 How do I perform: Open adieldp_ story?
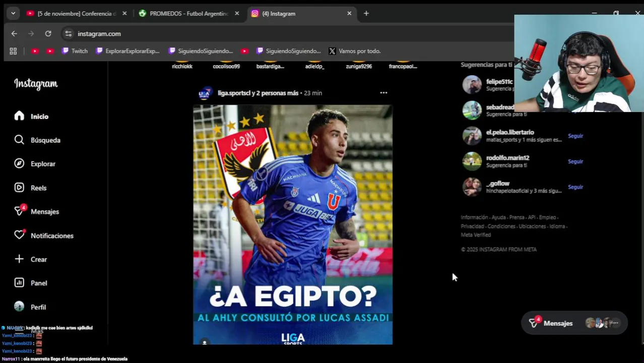[314, 66]
